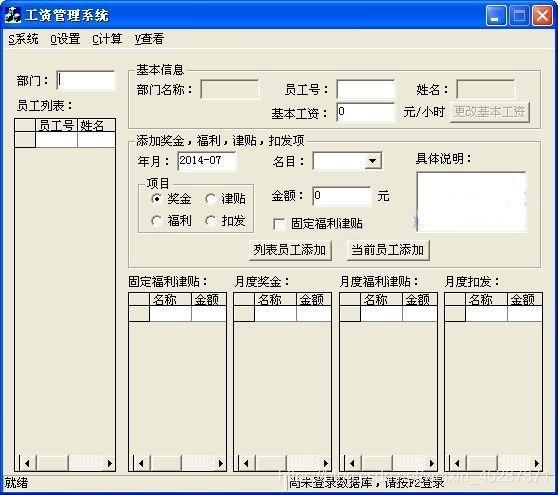Click 名称 column header in 月度福利津贴 grid
Screen dimensions: 558x495
pos(381,299)
